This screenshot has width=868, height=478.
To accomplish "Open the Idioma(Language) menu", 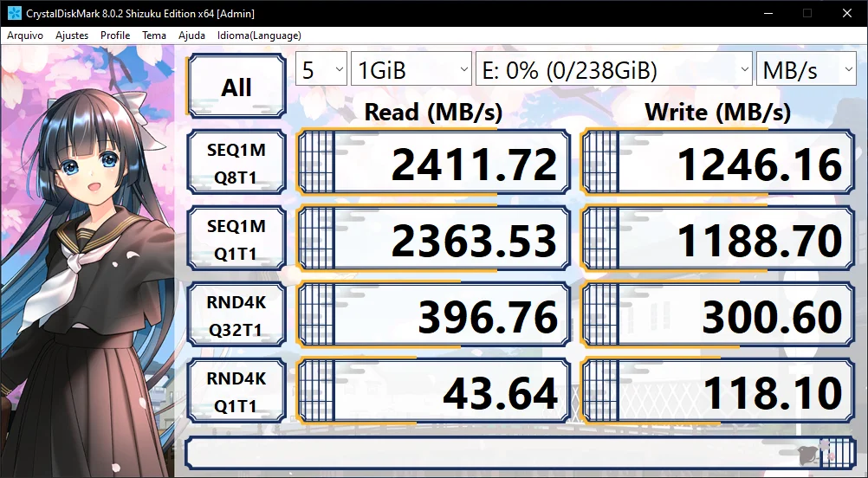I will click(259, 36).
